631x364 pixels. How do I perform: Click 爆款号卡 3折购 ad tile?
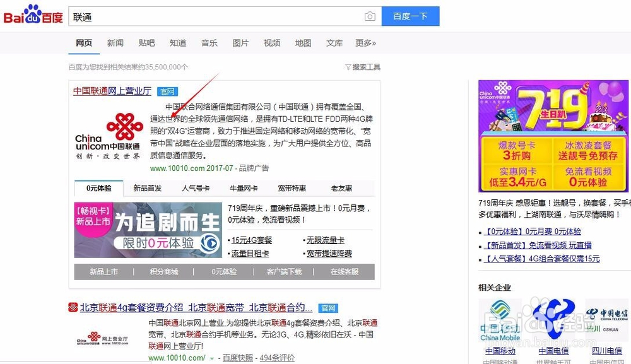(x=517, y=150)
